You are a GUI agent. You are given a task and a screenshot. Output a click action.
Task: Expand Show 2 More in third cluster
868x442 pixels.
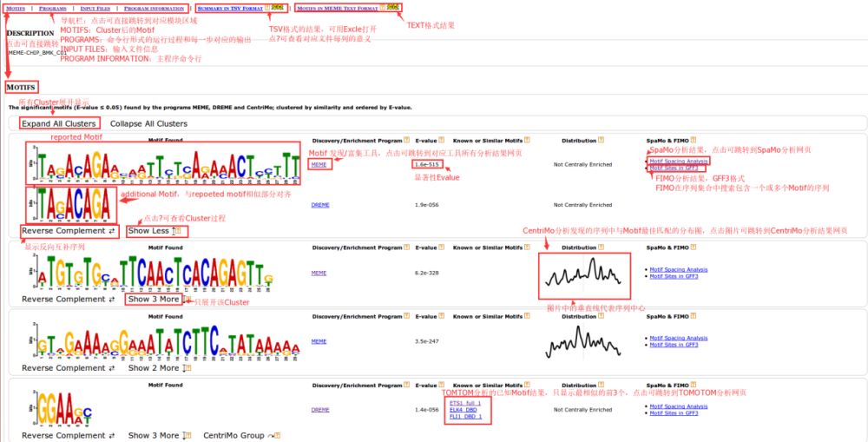coord(154,367)
